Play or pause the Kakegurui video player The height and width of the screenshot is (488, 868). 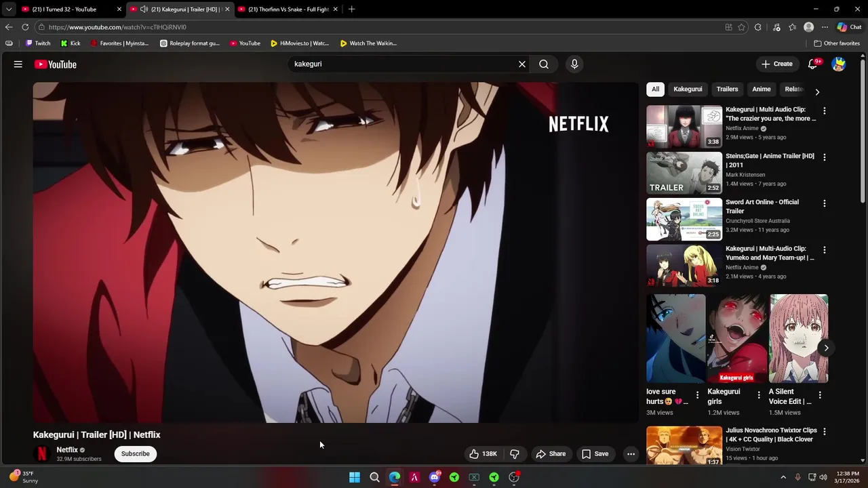335,252
